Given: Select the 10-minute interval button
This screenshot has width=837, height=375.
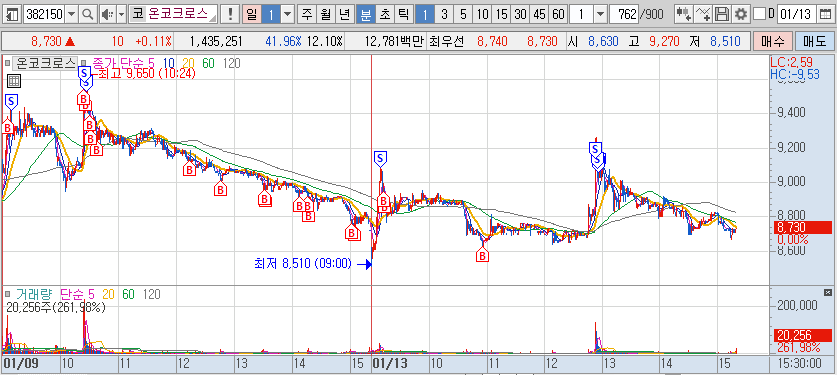Looking at the screenshot, I should [483, 14].
